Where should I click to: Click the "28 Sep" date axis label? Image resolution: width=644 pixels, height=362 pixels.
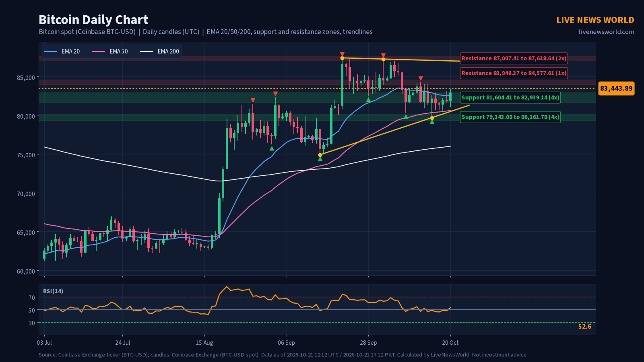point(368,343)
